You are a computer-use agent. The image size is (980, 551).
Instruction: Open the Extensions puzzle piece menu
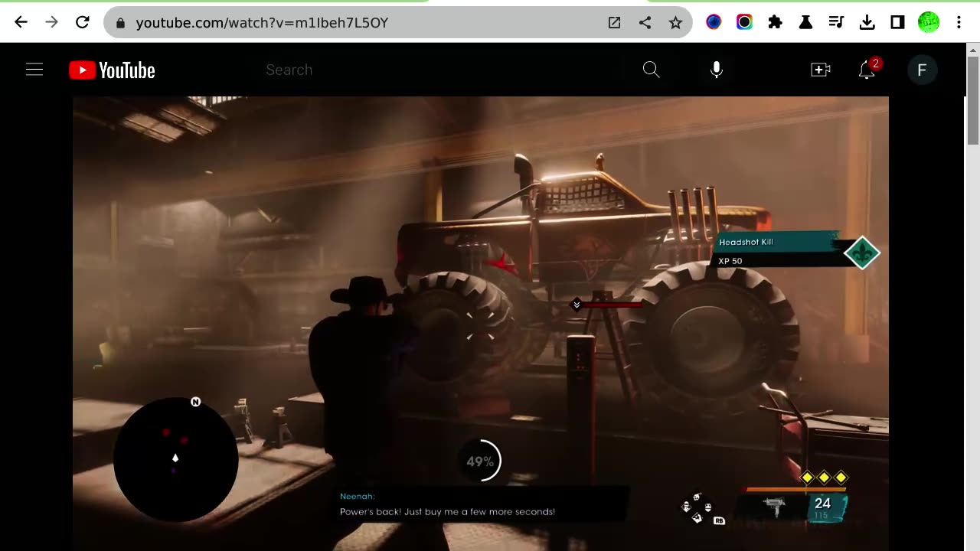775,22
